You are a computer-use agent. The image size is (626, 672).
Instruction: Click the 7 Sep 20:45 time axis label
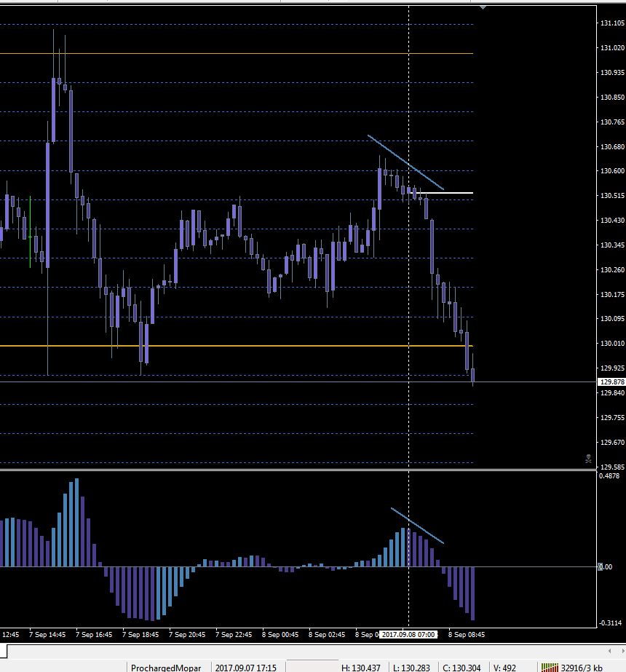pyautogui.click(x=187, y=634)
